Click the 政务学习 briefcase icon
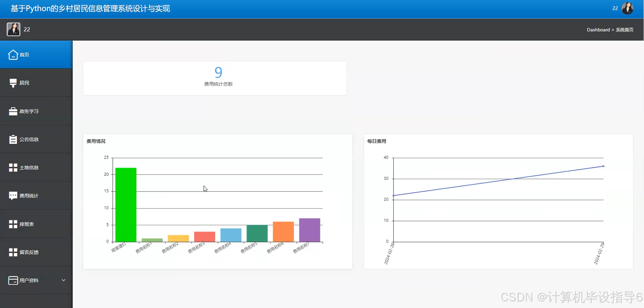The height and width of the screenshot is (308, 644). [x=13, y=111]
